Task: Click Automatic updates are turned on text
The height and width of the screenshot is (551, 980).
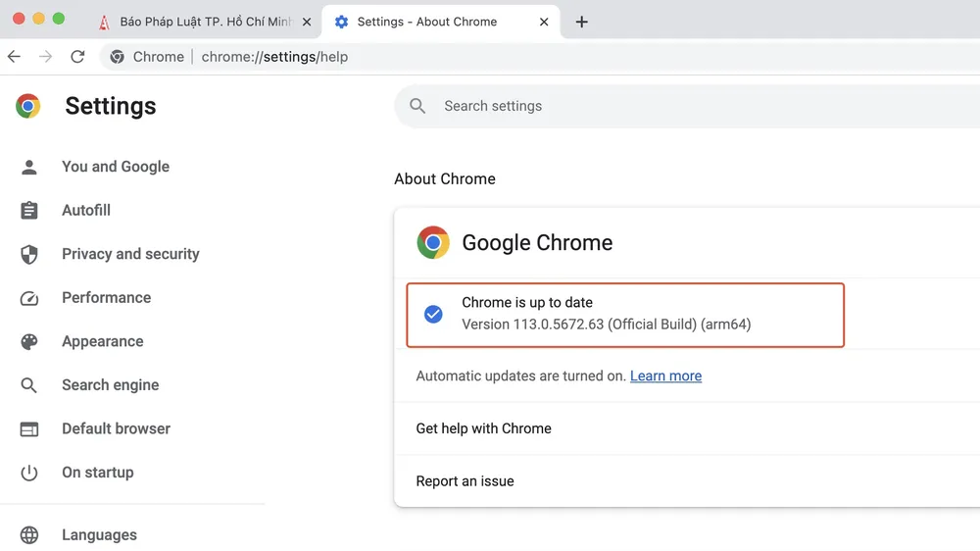Action: point(520,376)
